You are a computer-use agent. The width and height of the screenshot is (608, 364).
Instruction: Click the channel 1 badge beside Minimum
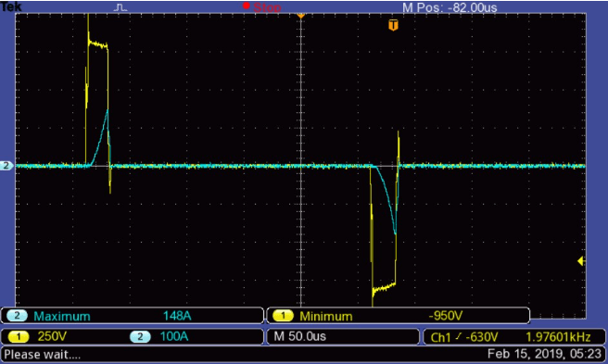click(283, 316)
